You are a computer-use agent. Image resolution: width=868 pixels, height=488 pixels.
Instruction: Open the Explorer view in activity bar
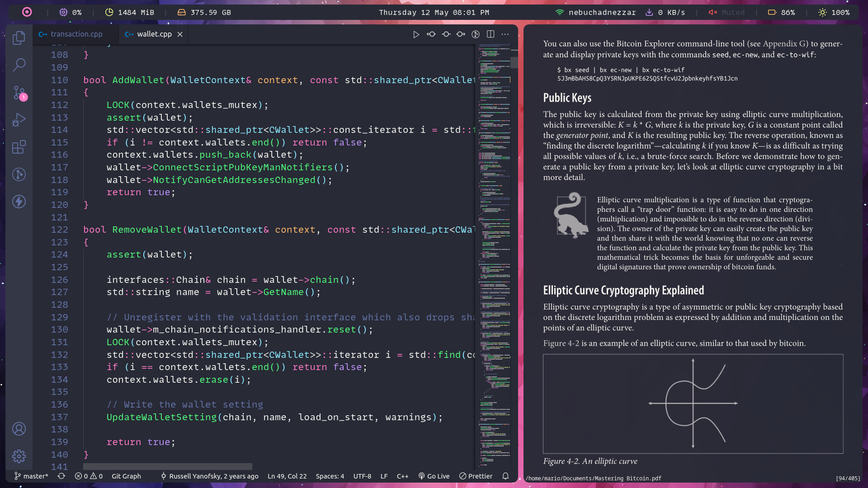[19, 38]
